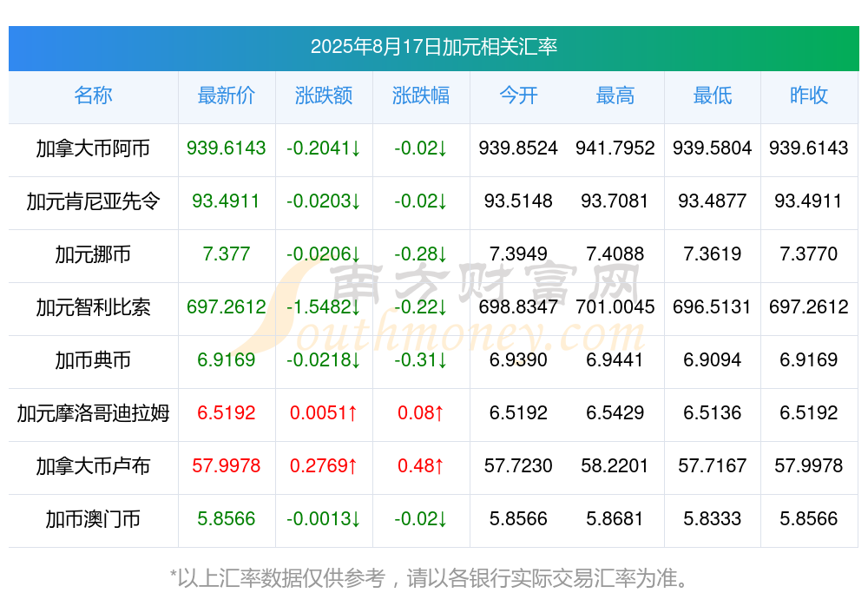Click the percentage -0.31↓
This screenshot has height=606, width=868.
click(x=421, y=360)
